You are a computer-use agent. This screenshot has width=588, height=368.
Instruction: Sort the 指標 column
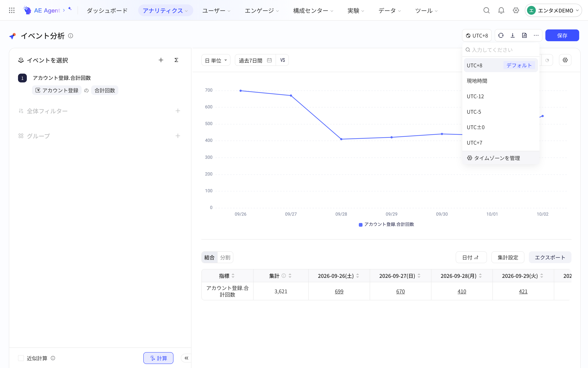pos(233,276)
